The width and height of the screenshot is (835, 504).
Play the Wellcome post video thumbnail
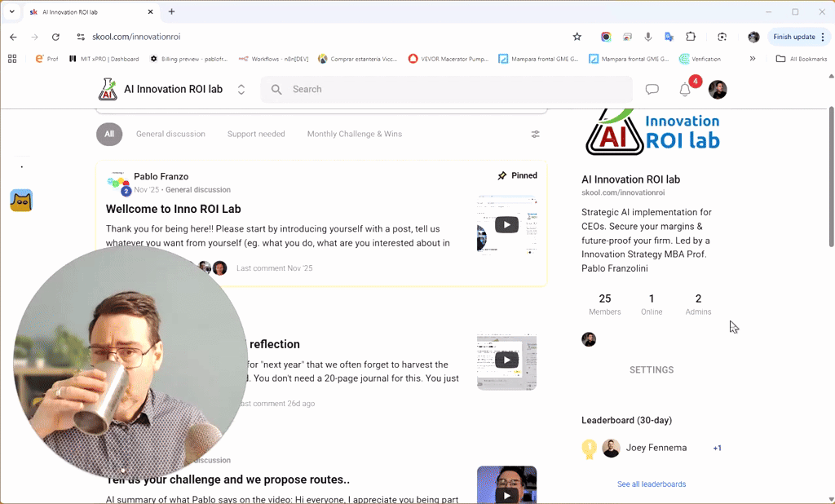pyautogui.click(x=506, y=225)
